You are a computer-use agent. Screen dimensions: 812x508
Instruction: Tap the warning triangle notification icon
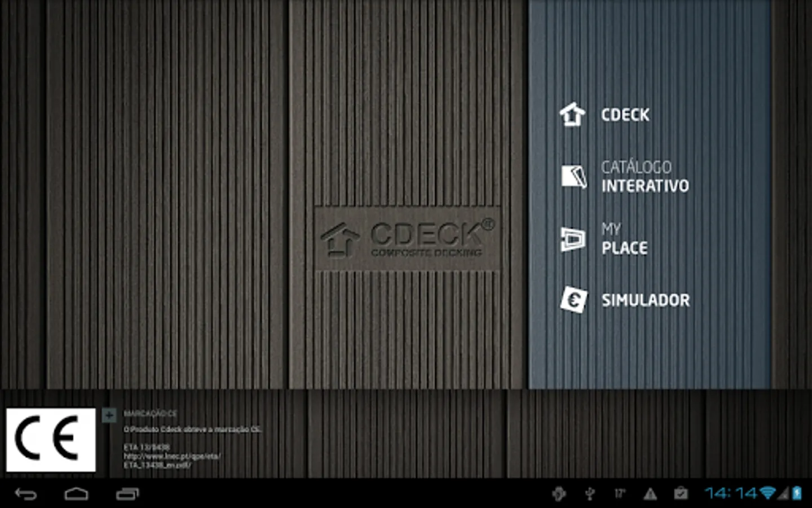(650, 494)
